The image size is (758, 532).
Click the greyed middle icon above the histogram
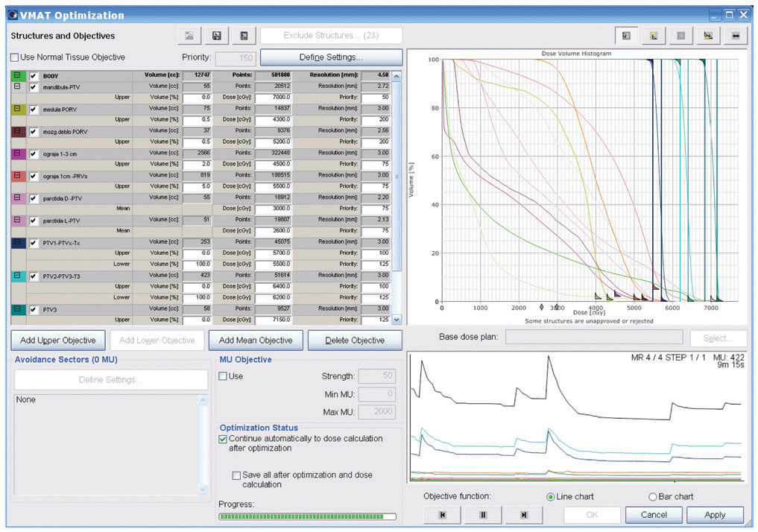coord(680,36)
